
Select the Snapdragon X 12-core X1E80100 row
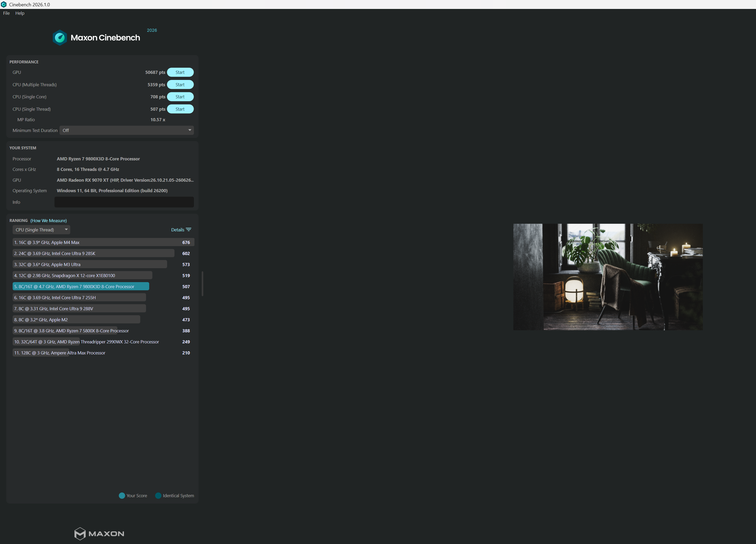(103, 275)
